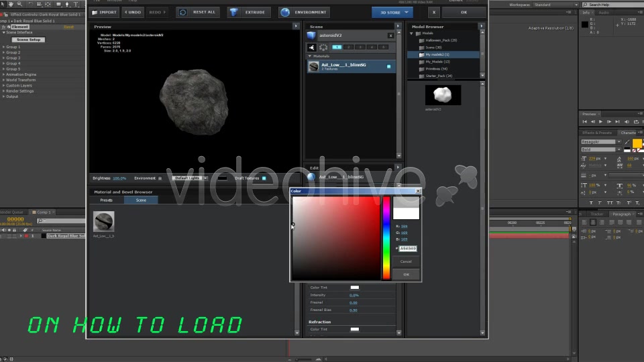
Task: Select center text alignment in Paragraph panel
Action: click(x=592, y=223)
